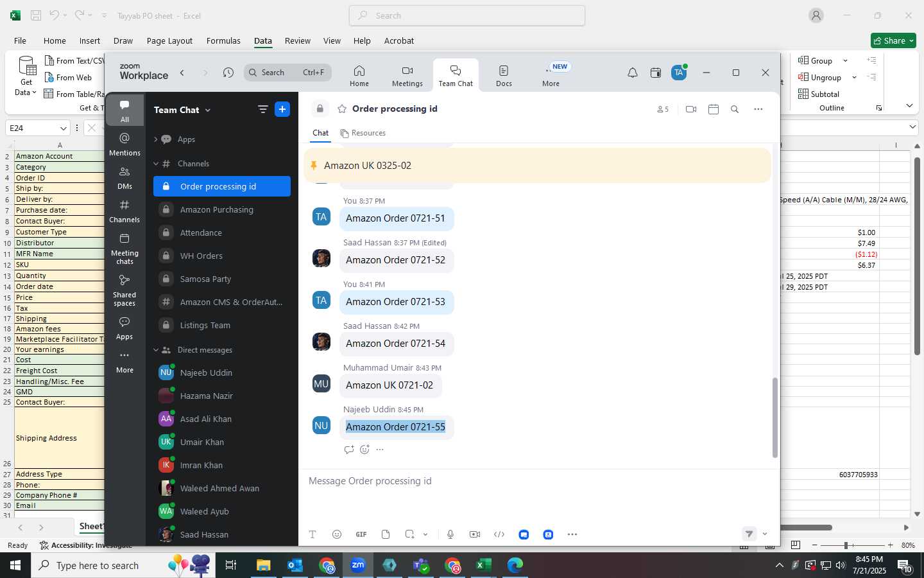The width and height of the screenshot is (924, 578).
Task: Open the schedule meeting icon in channel header
Action: point(714,109)
